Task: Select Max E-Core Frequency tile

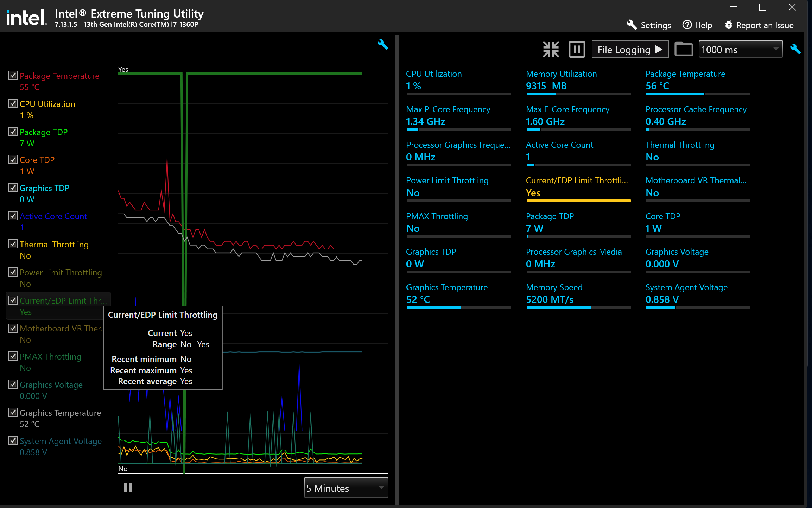Action: pos(578,118)
